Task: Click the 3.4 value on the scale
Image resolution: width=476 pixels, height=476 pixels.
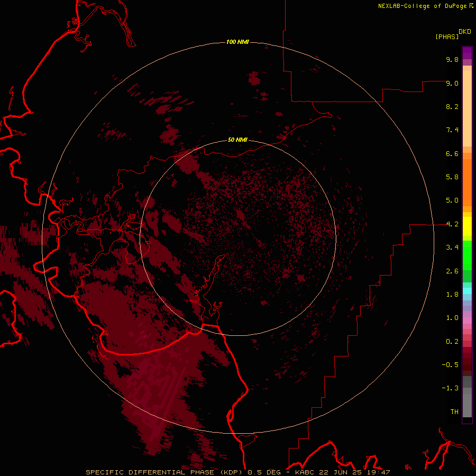Action: tap(452, 248)
